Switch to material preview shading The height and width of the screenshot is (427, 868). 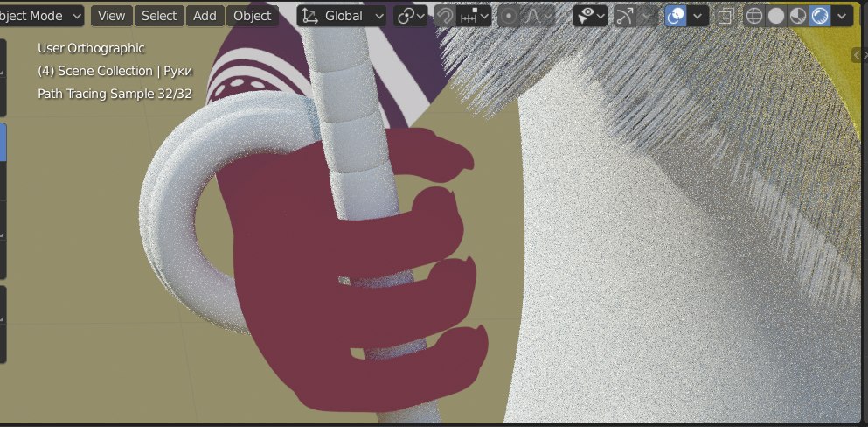coord(798,16)
